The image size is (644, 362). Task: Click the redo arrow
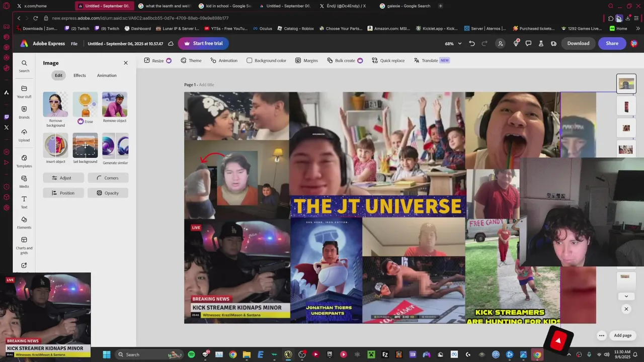point(485,43)
